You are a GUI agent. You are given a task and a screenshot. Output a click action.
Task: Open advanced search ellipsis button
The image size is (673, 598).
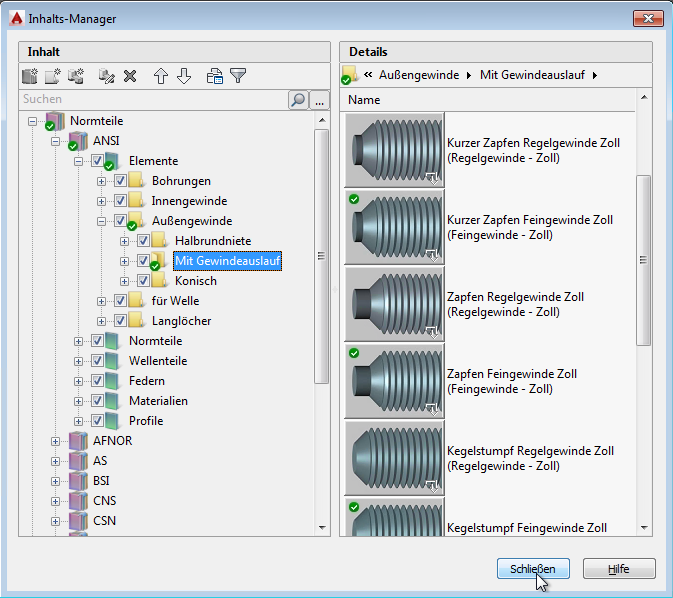point(319,100)
